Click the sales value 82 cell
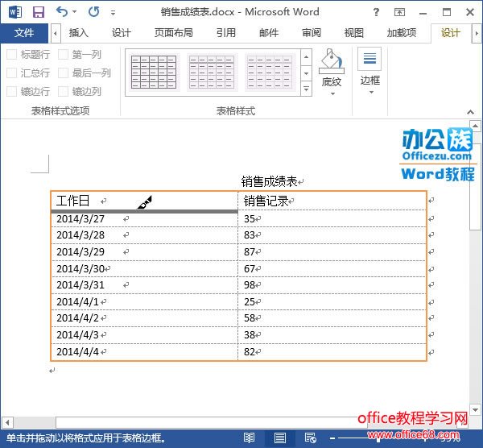483x448 pixels. [332, 352]
